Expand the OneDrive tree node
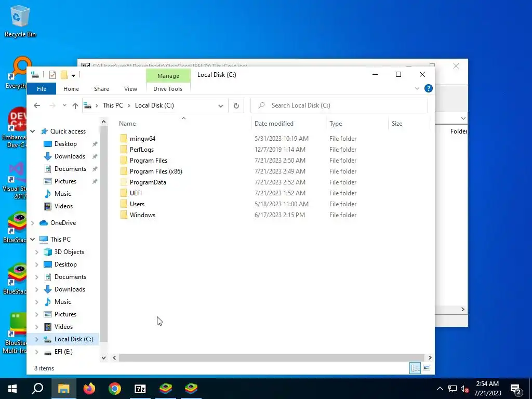Image resolution: width=532 pixels, height=399 pixels. (x=33, y=223)
